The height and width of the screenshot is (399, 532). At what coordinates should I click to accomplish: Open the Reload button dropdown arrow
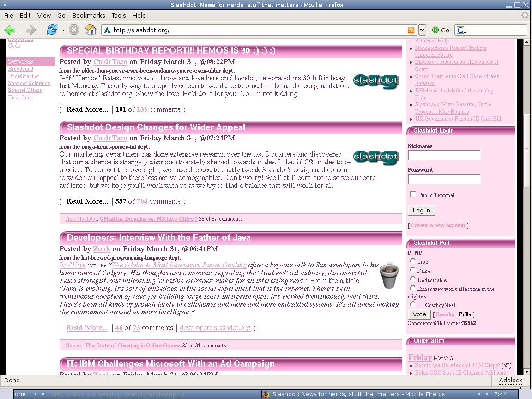pos(63,30)
